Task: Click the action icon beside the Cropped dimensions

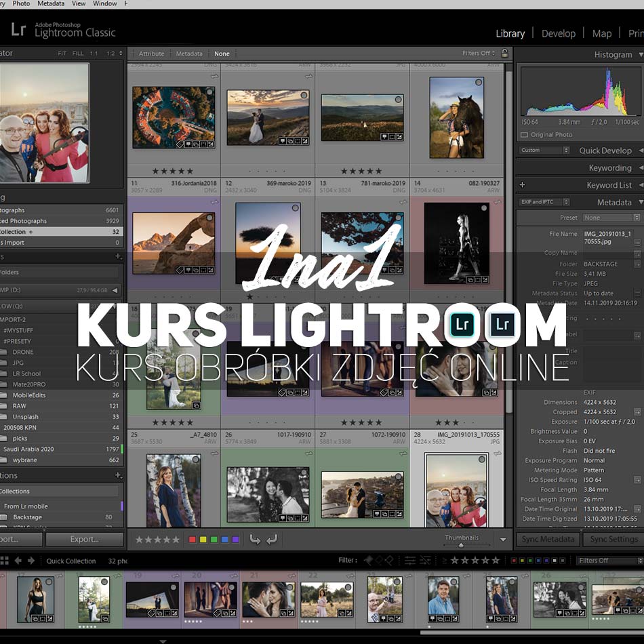Action: [637, 412]
